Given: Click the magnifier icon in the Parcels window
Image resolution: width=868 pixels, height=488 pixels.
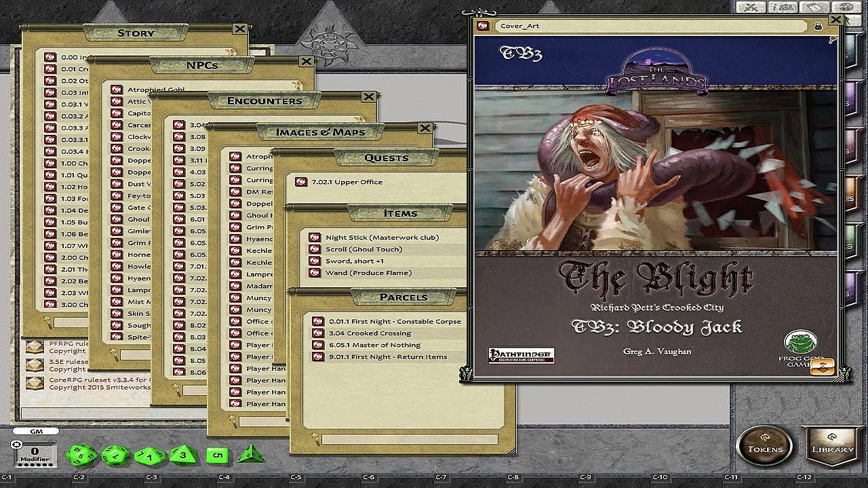Looking at the screenshot, I should [315, 439].
